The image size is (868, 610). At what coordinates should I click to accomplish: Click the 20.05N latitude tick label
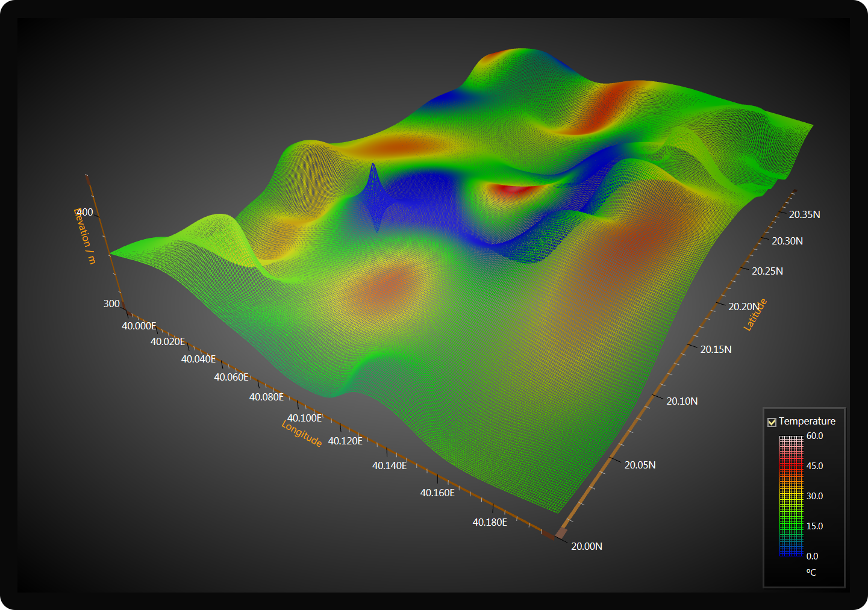click(640, 465)
